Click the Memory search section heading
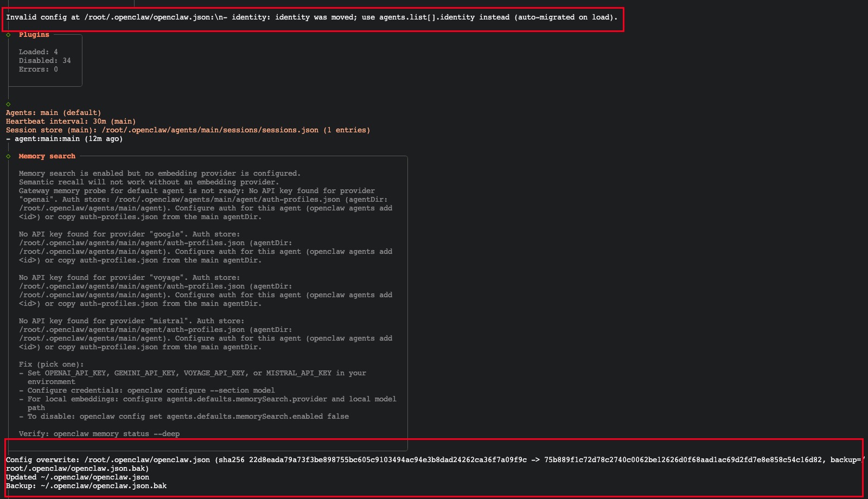The height and width of the screenshot is (499, 868). pyautogui.click(x=47, y=156)
